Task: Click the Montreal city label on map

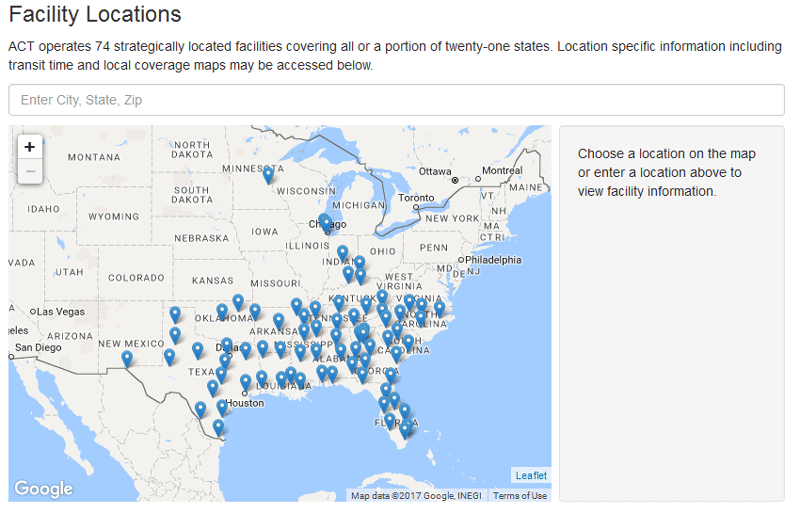Action: pyautogui.click(x=502, y=171)
